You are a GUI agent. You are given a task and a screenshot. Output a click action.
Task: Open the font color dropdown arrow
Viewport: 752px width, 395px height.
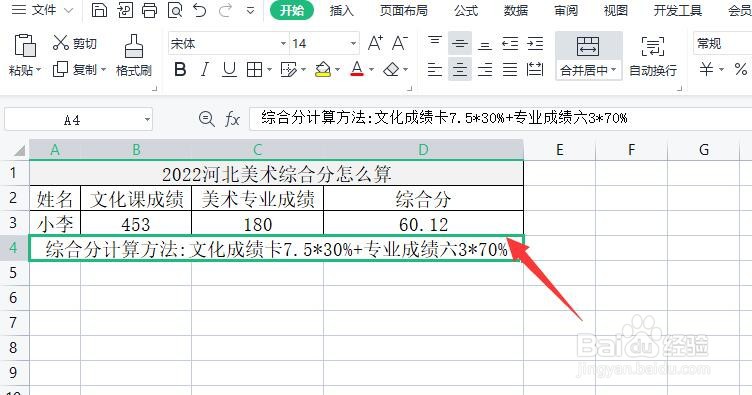coord(371,70)
